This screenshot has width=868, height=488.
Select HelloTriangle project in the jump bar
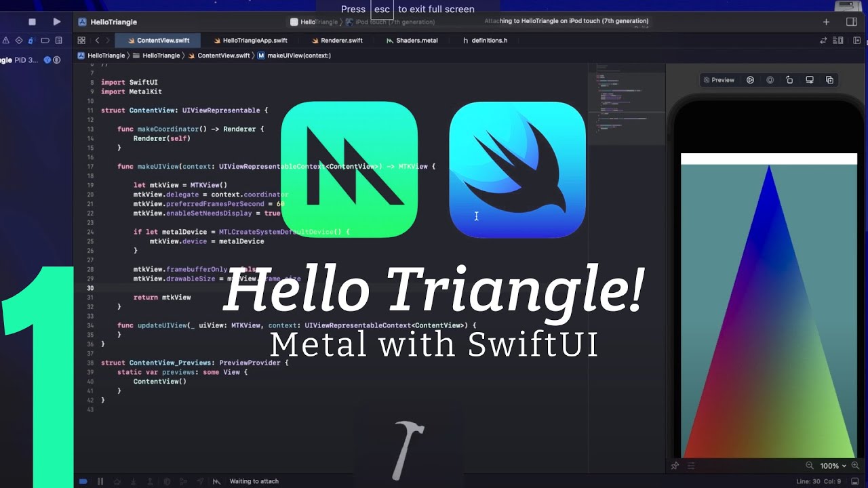pos(101,56)
